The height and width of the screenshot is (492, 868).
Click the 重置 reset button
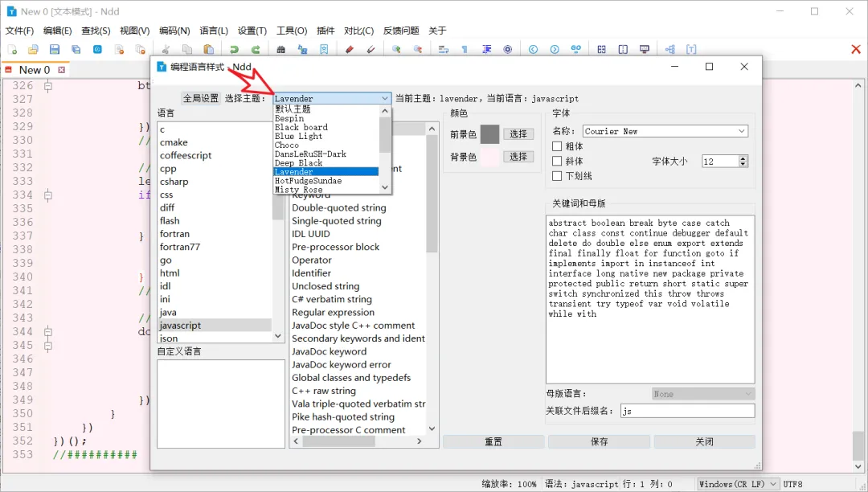click(x=493, y=441)
